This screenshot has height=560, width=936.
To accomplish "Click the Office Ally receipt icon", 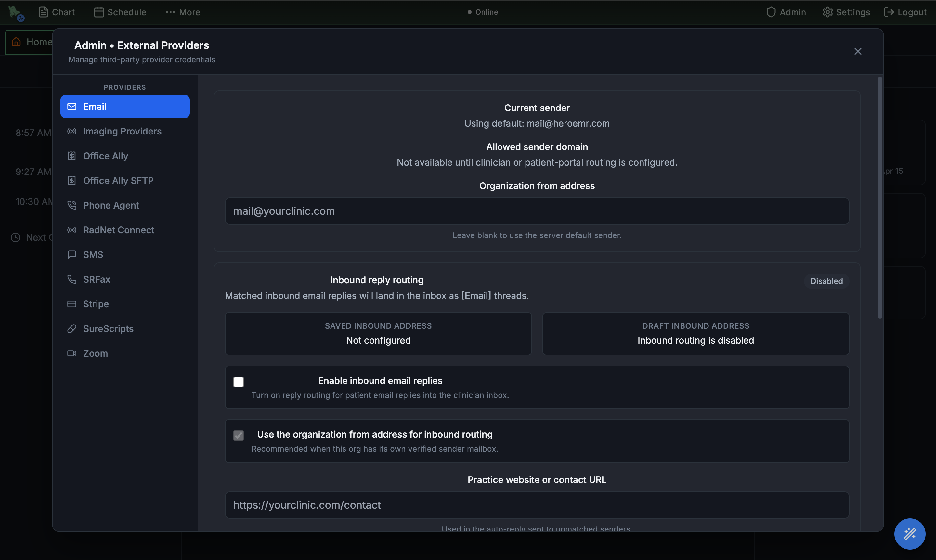I will 72,156.
